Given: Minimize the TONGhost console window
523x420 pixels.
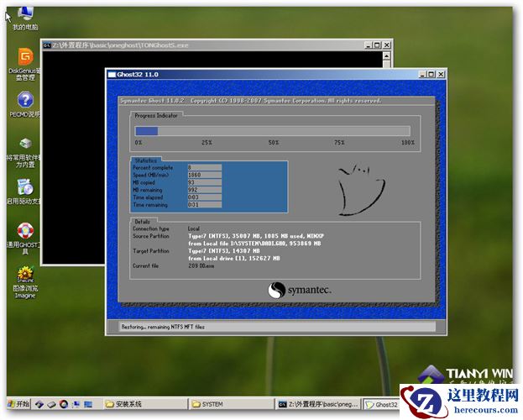Looking at the screenshot, I should coord(369,45).
